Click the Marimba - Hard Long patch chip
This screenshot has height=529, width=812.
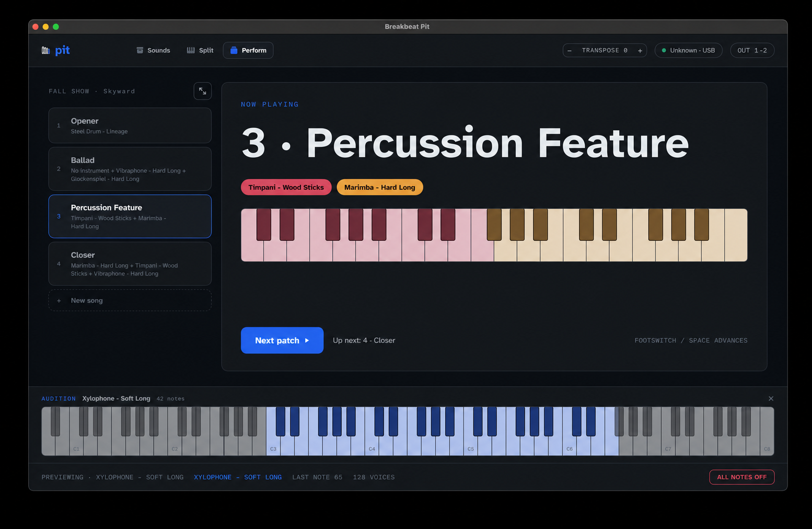click(380, 187)
